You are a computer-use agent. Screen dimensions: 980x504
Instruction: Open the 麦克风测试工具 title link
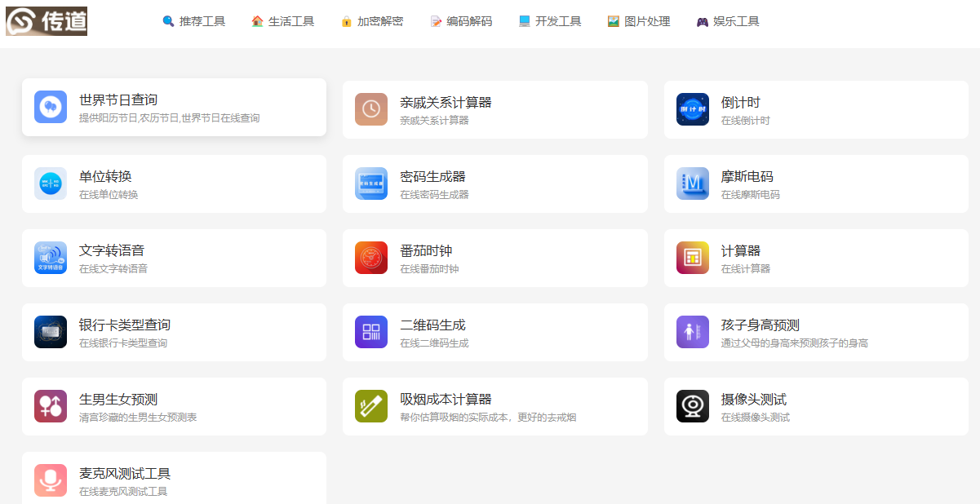tap(125, 473)
